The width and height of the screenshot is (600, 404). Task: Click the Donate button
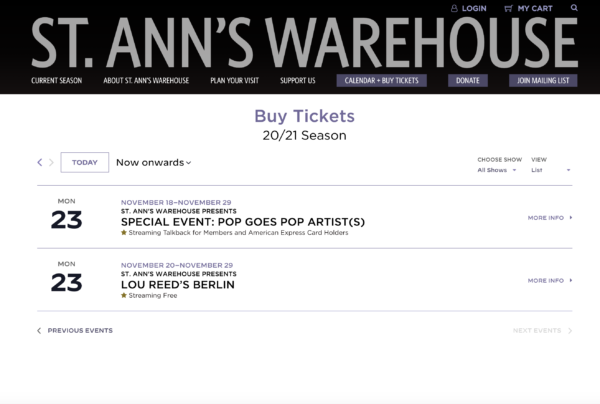(468, 80)
